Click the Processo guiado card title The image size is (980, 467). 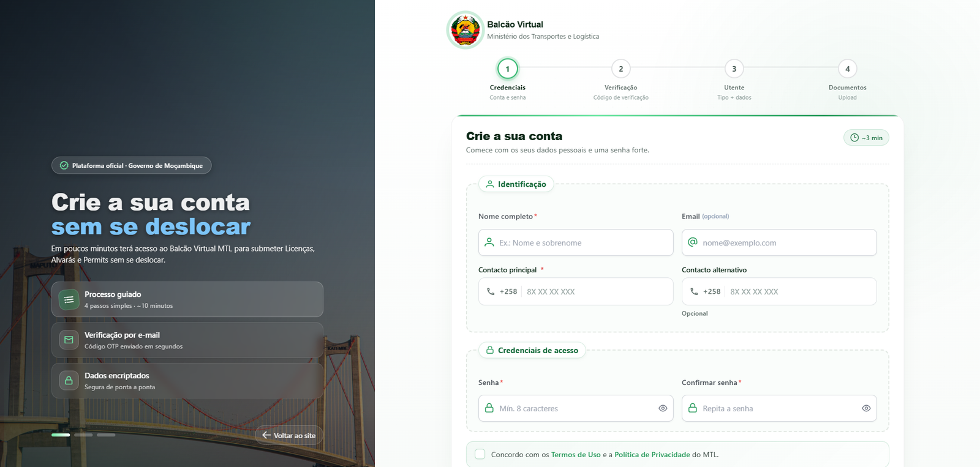pos(113,294)
